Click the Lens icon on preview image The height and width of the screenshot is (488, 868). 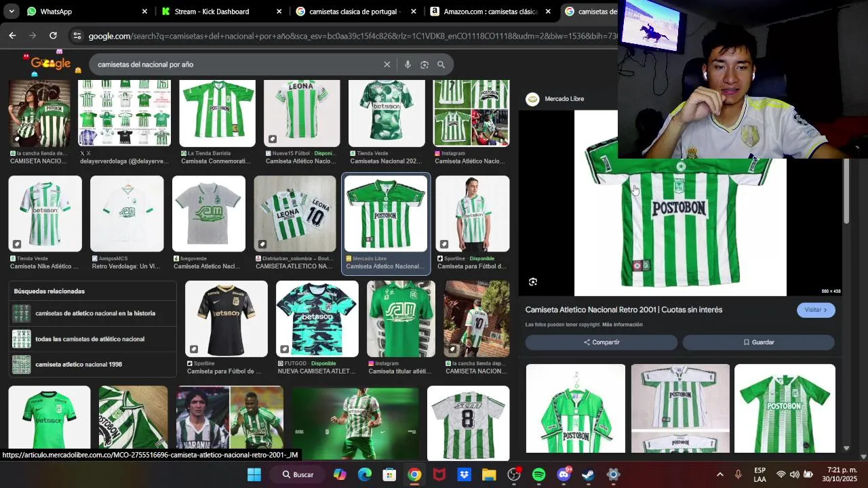pos(533,282)
